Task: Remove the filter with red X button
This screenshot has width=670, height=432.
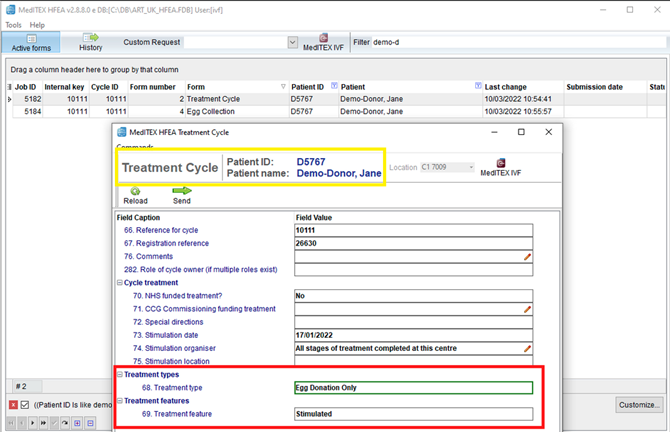Action: pos(14,405)
